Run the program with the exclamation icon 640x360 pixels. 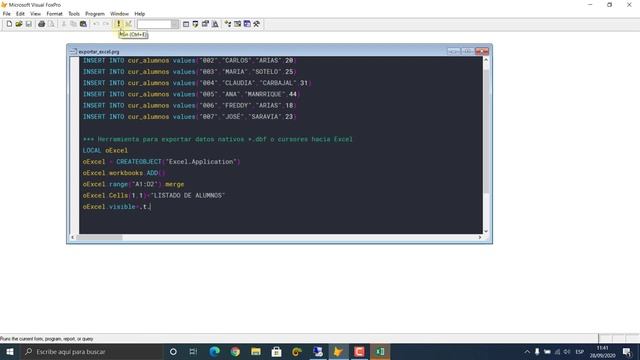click(x=119, y=24)
